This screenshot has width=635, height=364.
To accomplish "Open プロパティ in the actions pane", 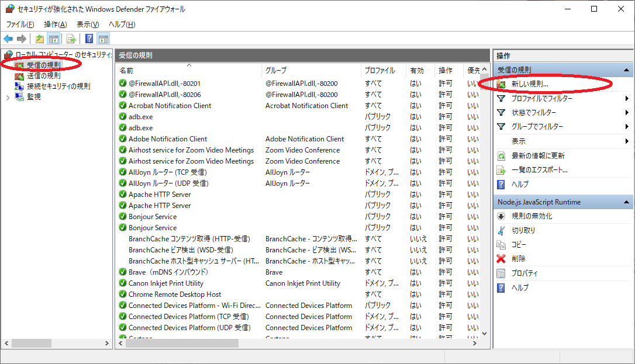I will 524,273.
